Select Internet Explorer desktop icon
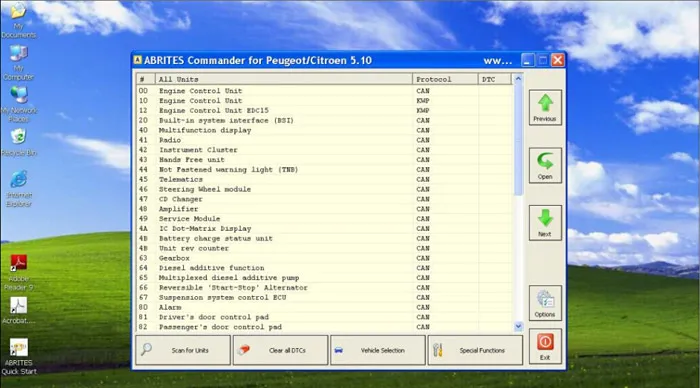Screen dimensions: 700x388 pyautogui.click(x=18, y=188)
